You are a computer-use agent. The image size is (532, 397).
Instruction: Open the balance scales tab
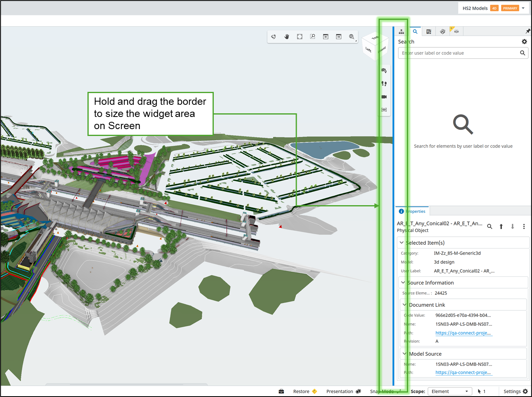[456, 32]
